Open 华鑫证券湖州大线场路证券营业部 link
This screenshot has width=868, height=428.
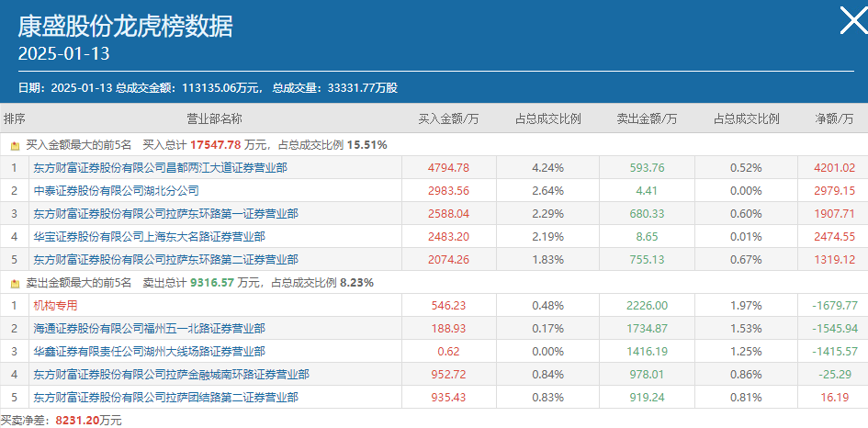[149, 352]
